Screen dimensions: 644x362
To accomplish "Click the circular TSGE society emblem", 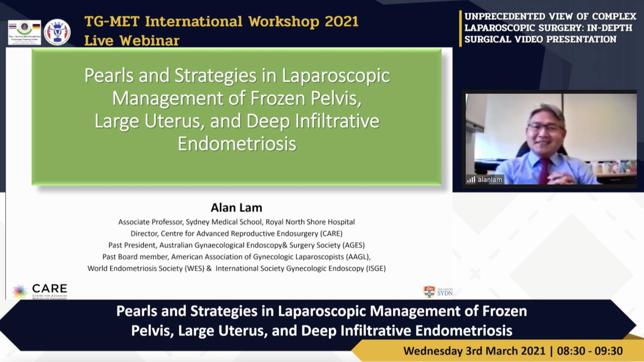I will pos(57,32).
